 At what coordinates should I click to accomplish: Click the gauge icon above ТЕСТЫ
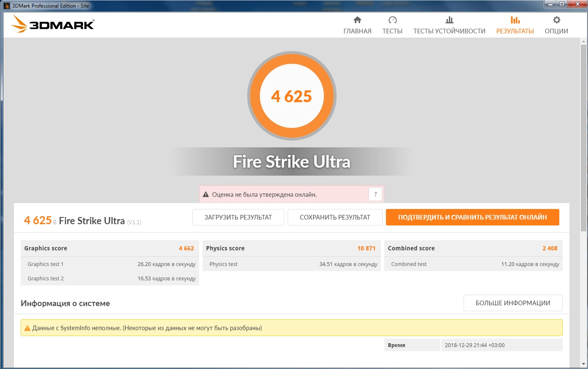(392, 20)
